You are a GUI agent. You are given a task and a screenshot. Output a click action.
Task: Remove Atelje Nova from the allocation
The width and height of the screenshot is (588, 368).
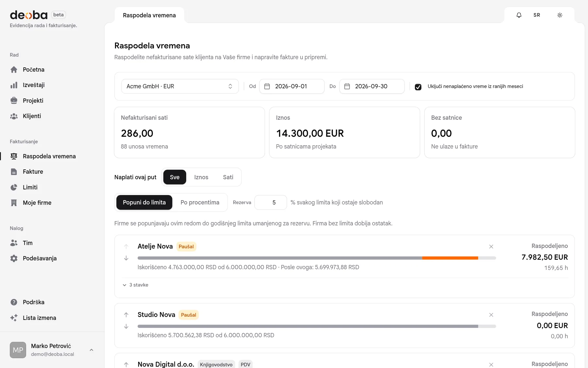tap(491, 247)
